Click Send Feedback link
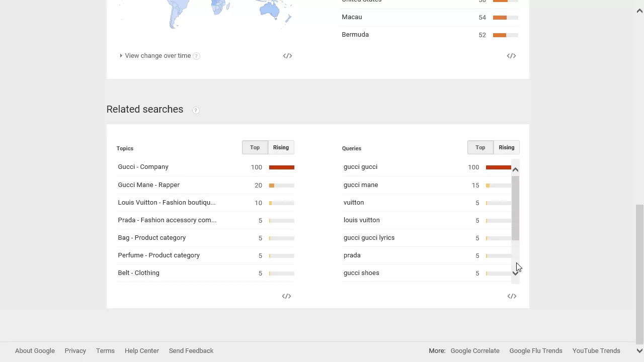The width and height of the screenshot is (644, 362). (191, 351)
